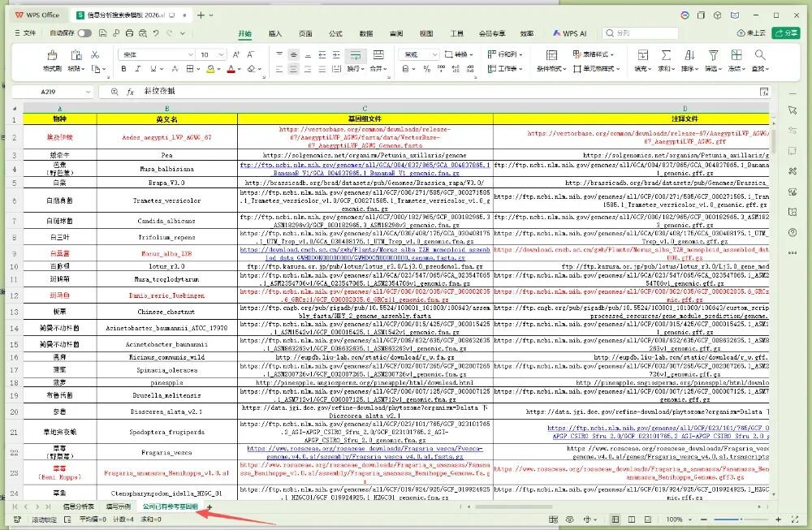Viewport: 812px width, 530px height.
Task: Open the Start (开始) ribbon tab
Action: (244, 33)
